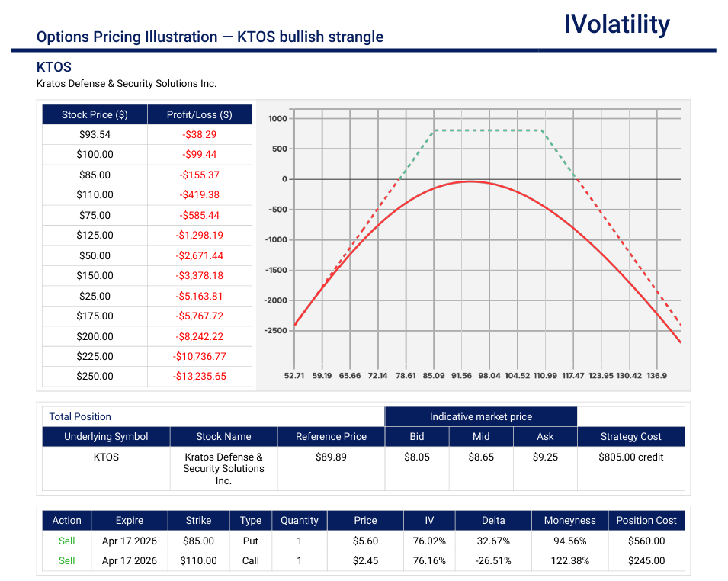This screenshot has height=581, width=728.
Task: Click the -$38.29 profit/loss value
Action: [200, 133]
